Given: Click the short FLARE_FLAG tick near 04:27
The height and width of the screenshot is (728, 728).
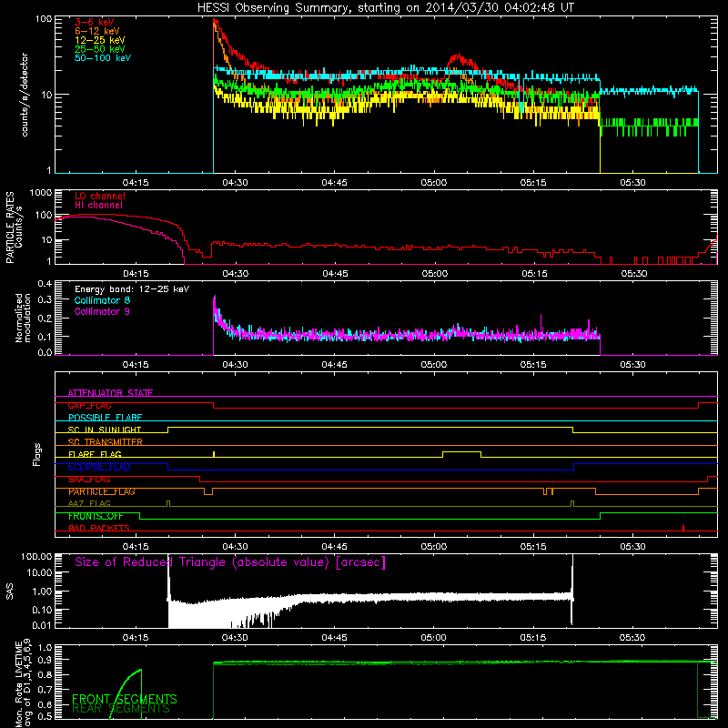Looking at the screenshot, I should click(214, 454).
